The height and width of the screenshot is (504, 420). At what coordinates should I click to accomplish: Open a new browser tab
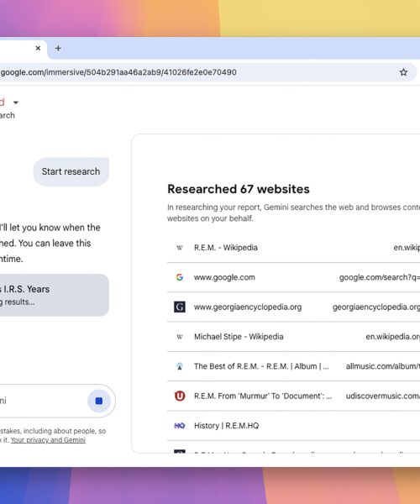click(x=58, y=48)
